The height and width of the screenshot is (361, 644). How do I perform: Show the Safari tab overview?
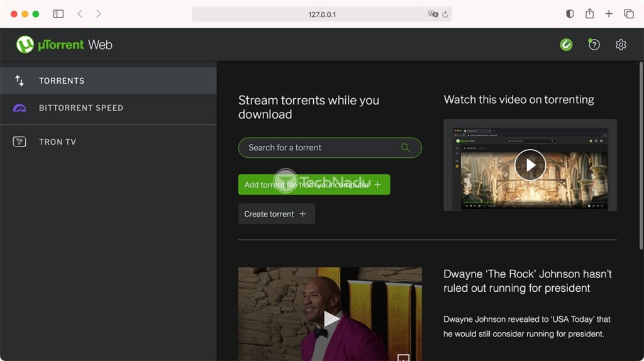[629, 14]
